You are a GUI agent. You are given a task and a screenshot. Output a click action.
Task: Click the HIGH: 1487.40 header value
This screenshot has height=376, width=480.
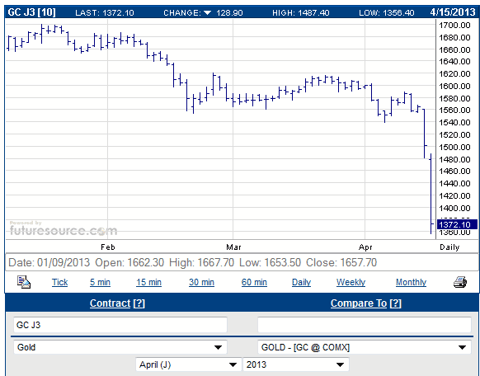[x=301, y=13]
